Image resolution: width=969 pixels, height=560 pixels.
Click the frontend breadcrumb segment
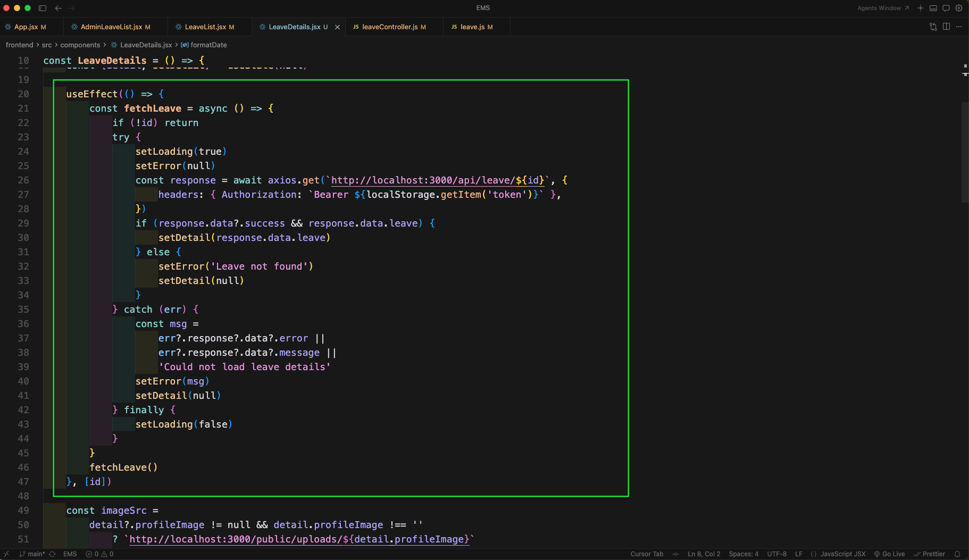tap(19, 45)
